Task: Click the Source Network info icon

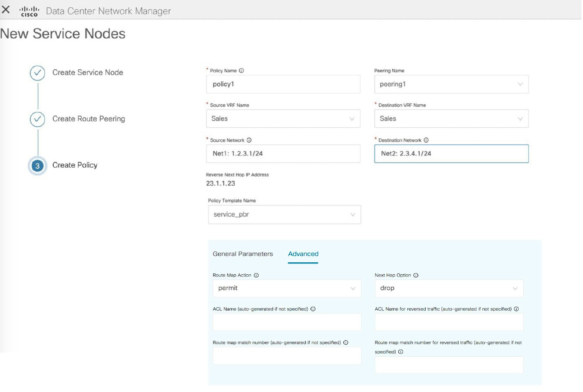Action: 249,140
